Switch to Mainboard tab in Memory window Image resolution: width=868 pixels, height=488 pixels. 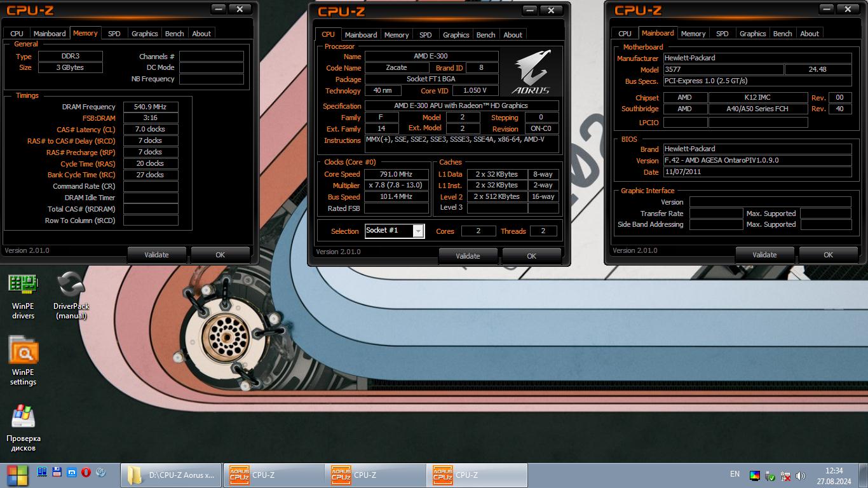(x=50, y=34)
